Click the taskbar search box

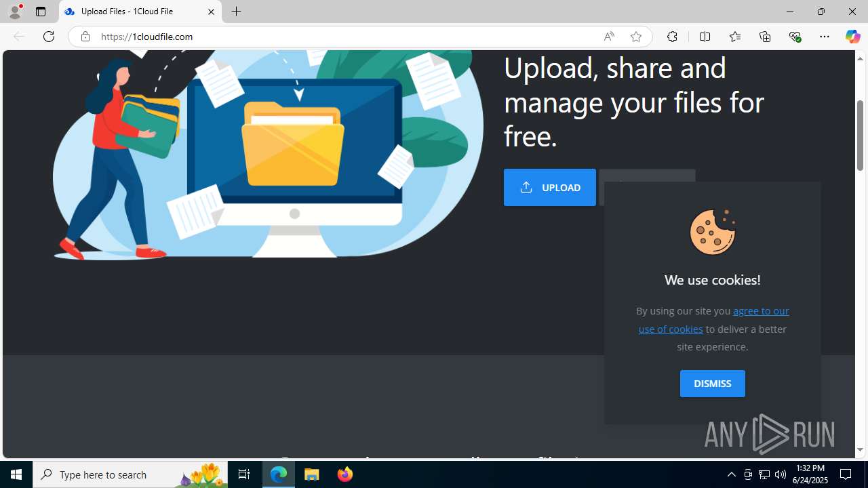pyautogui.click(x=130, y=474)
